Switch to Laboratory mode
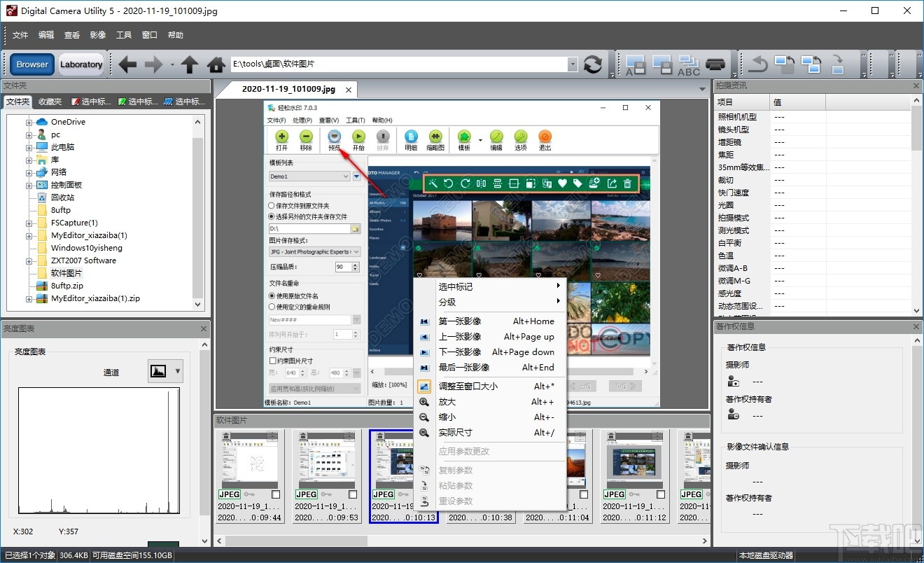Image resolution: width=924 pixels, height=563 pixels. coord(81,64)
